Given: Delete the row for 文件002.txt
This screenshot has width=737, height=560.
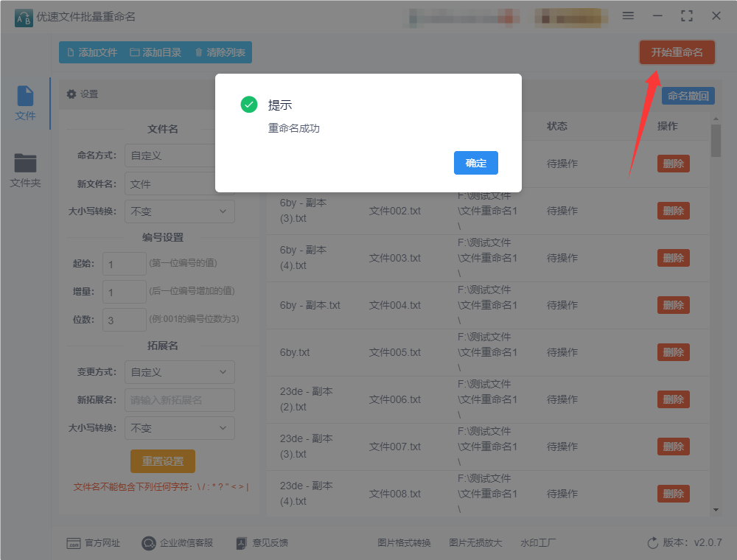Looking at the screenshot, I should coord(673,211).
